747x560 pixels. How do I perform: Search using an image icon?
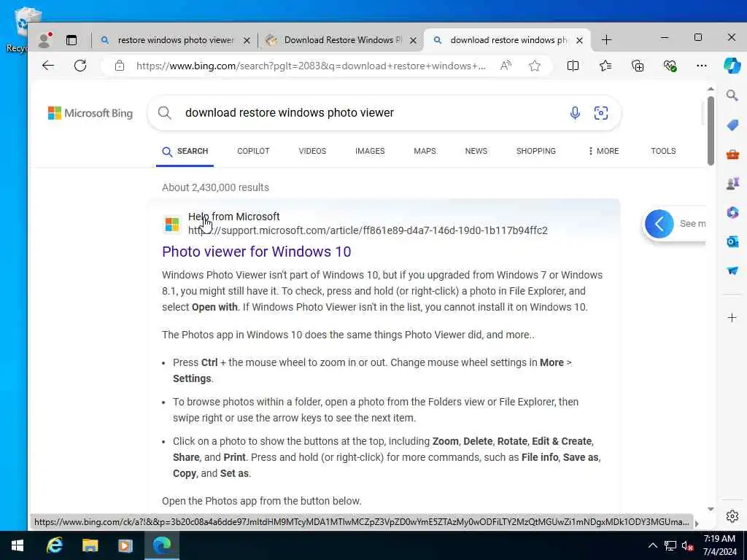(601, 113)
